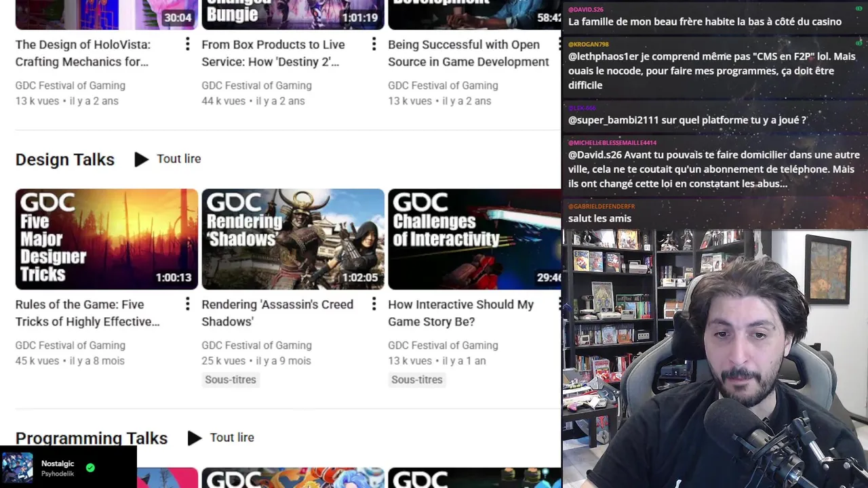Click the Psyhodelik artist name in overlay
The height and width of the screenshot is (488, 868).
[58, 474]
